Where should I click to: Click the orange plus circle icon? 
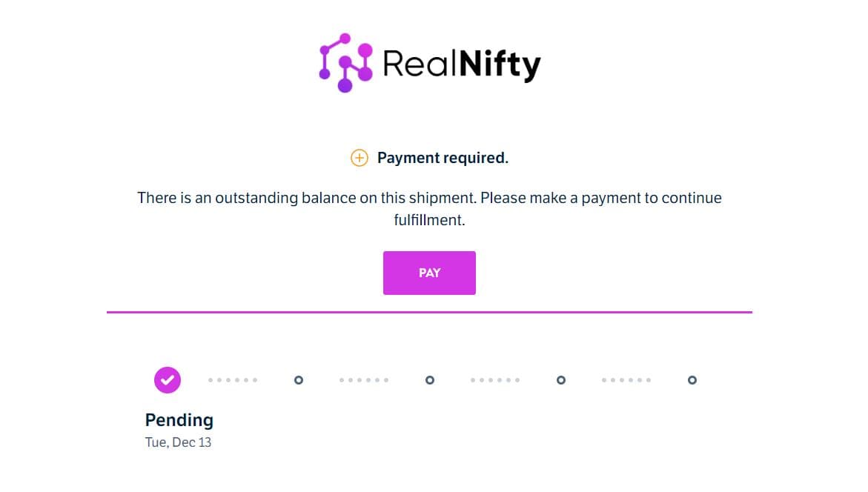[x=360, y=158]
